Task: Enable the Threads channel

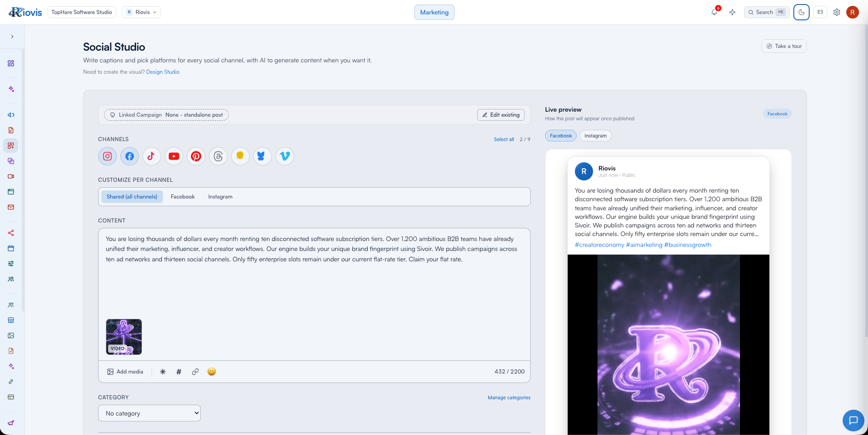Action: coord(218,156)
